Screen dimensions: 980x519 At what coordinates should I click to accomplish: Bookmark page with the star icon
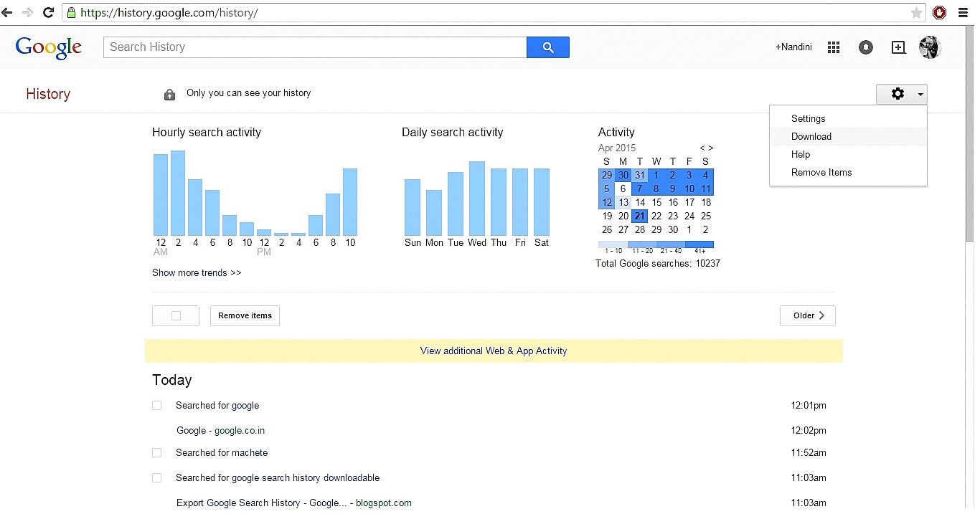click(916, 12)
